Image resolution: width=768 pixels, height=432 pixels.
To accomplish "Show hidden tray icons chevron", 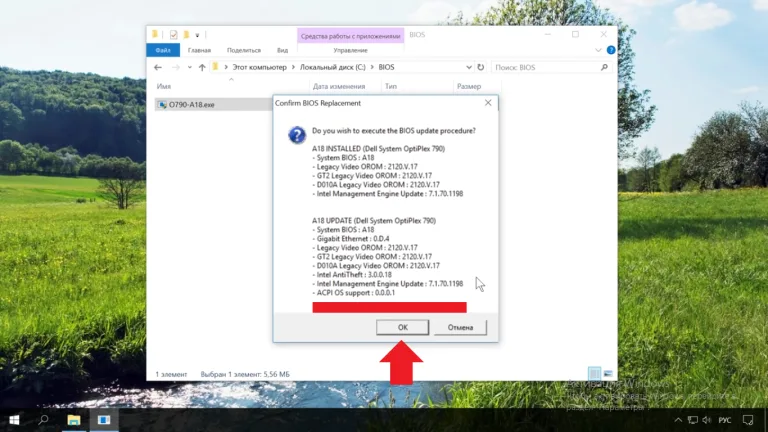I will [x=678, y=420].
